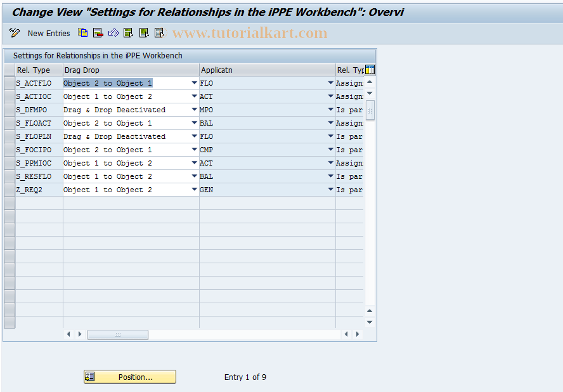This screenshot has width=563, height=392.
Task: Click the Position... button
Action: [129, 376]
